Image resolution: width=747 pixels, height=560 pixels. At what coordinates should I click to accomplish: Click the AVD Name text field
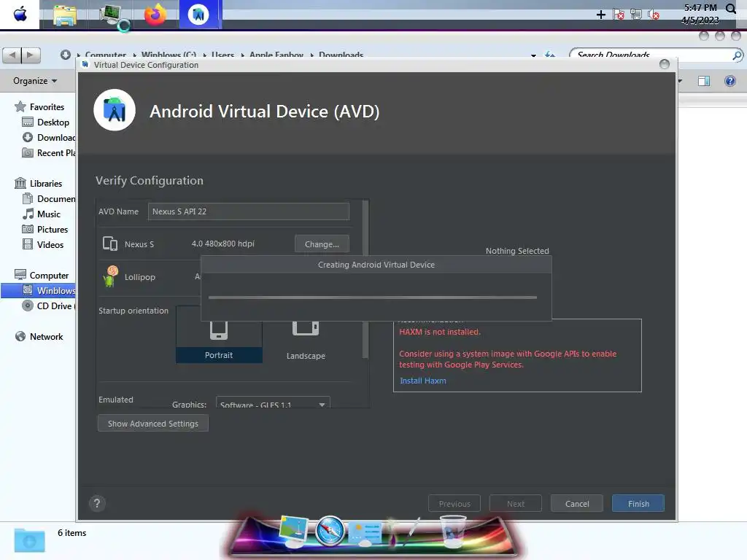tap(248, 211)
